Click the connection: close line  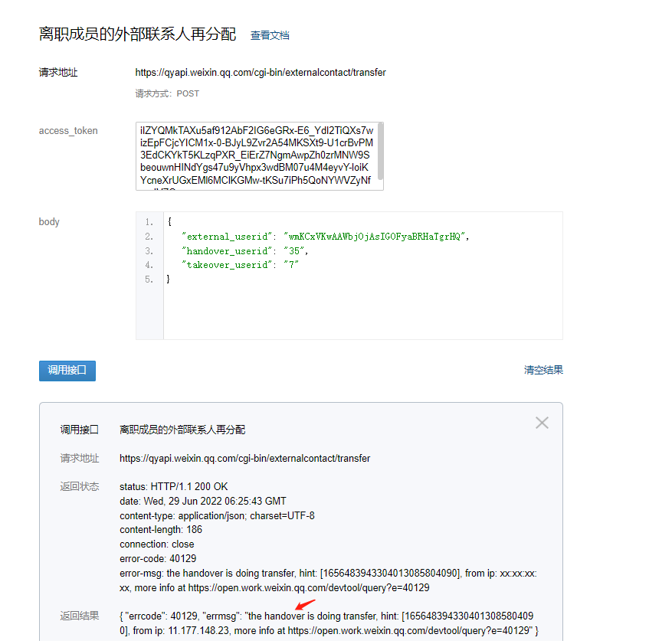[157, 544]
